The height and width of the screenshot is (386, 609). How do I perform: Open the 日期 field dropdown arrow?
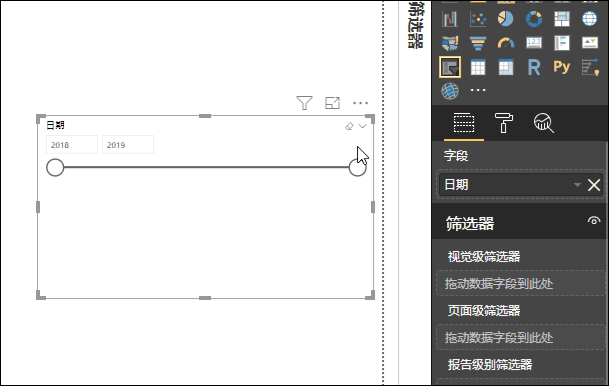[577, 185]
